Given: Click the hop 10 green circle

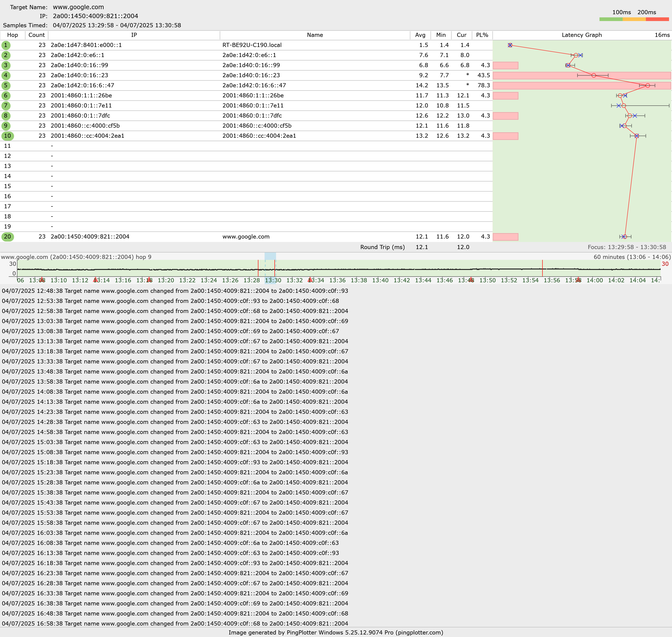Looking at the screenshot, I should (8, 136).
